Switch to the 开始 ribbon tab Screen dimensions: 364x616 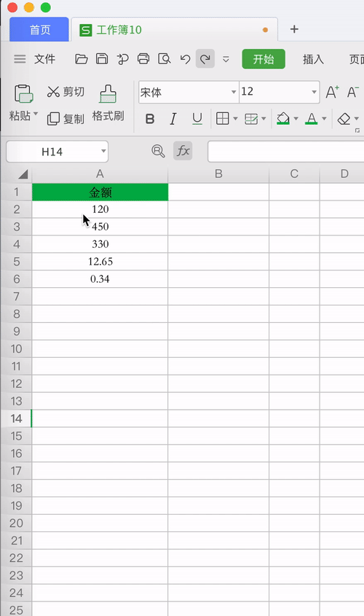(x=264, y=59)
